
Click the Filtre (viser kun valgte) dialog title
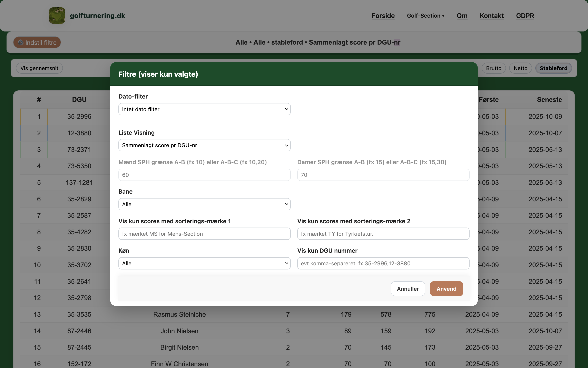click(158, 74)
